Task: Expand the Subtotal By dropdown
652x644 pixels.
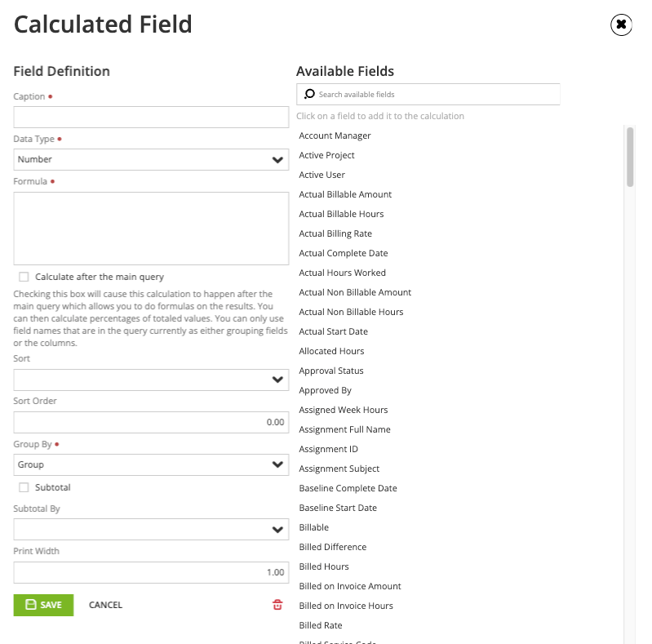Action: click(151, 530)
